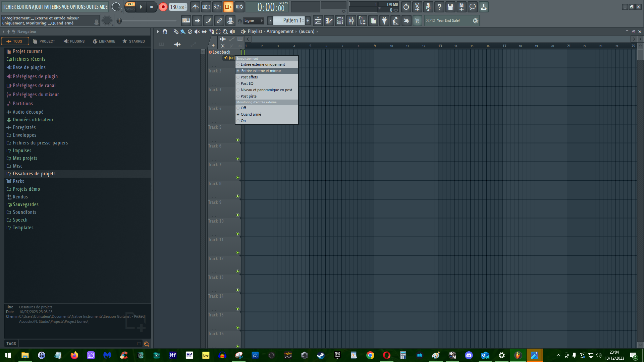Open the piano roll view icon
Image resolution: width=644 pixels, height=362 pixels.
(x=329, y=21)
